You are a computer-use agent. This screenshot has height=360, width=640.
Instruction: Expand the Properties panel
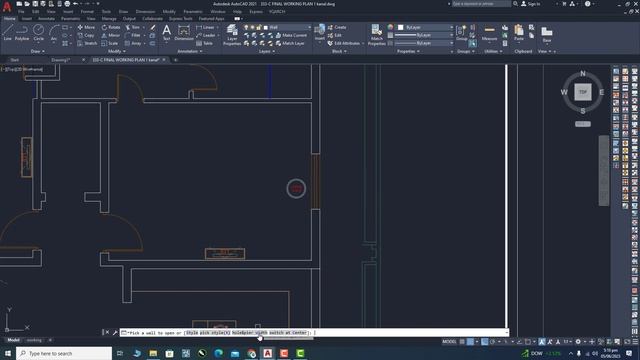click(408, 51)
